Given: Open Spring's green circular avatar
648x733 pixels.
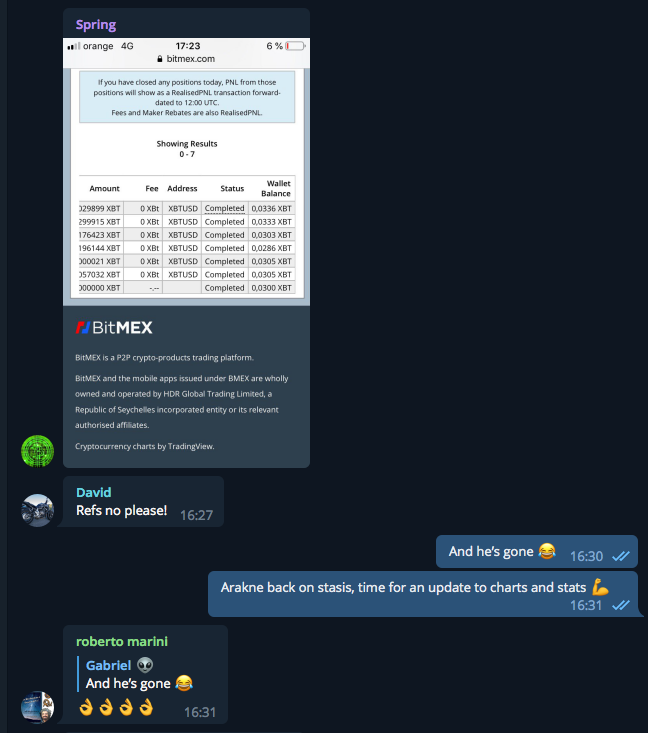Looking at the screenshot, I should click(x=37, y=451).
